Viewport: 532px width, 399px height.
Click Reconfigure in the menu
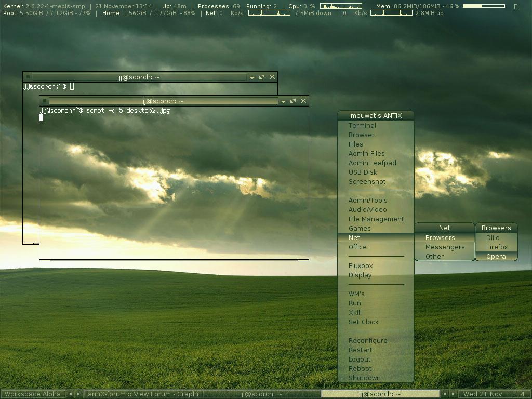coord(376,341)
